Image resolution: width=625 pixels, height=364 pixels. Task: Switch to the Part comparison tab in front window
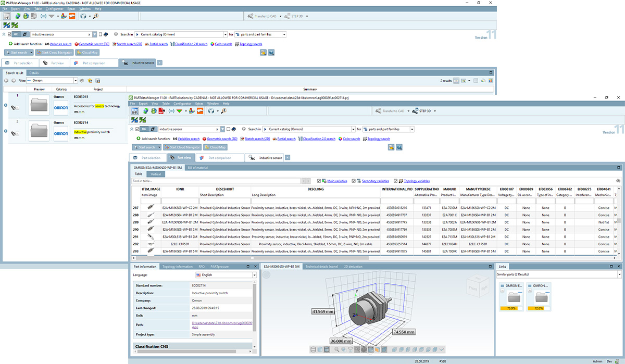point(219,157)
